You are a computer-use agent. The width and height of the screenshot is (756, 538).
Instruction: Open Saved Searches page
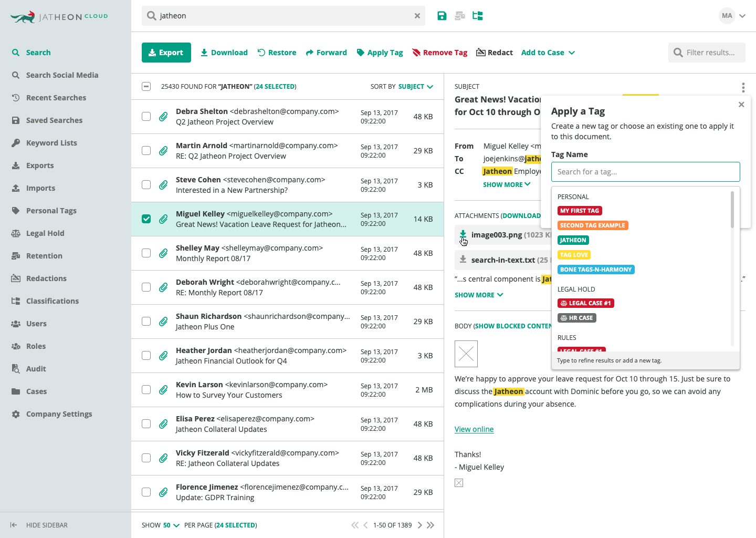54,120
